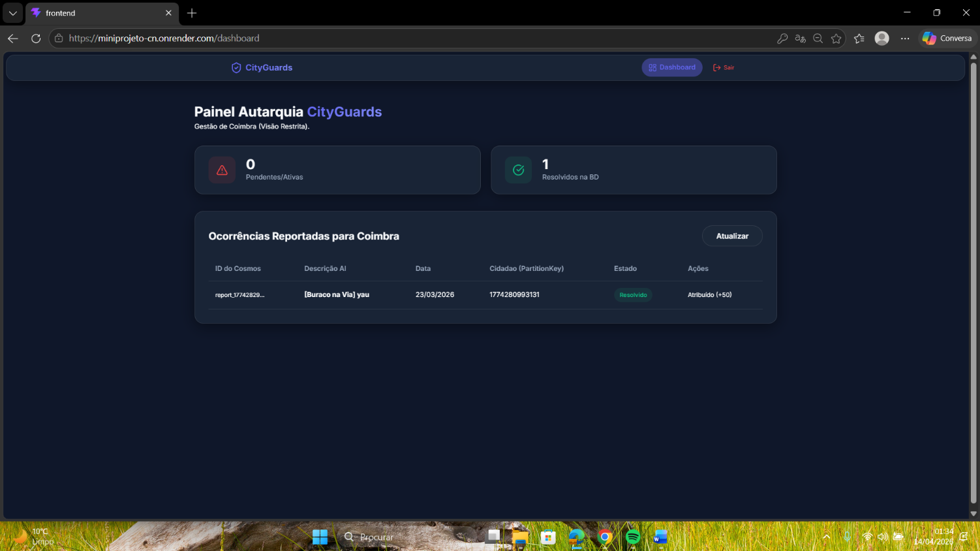Click the green Resolvido status badge
The image size is (980, 551).
(633, 295)
